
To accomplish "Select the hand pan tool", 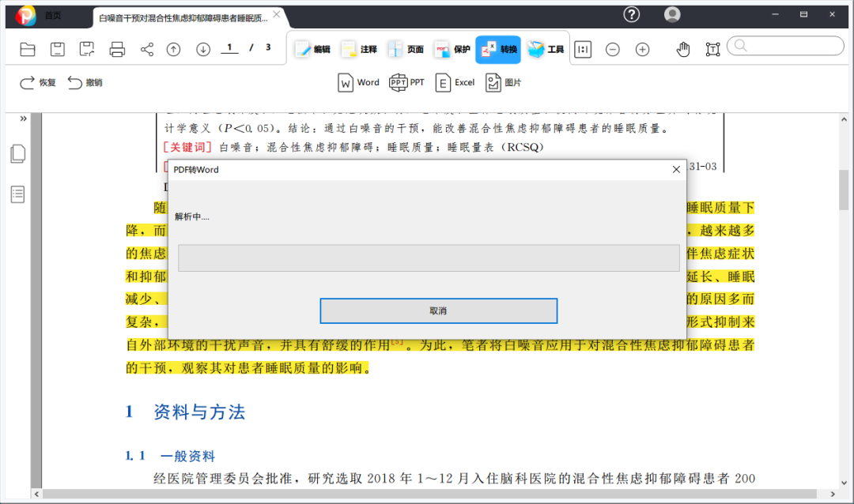I will point(683,50).
